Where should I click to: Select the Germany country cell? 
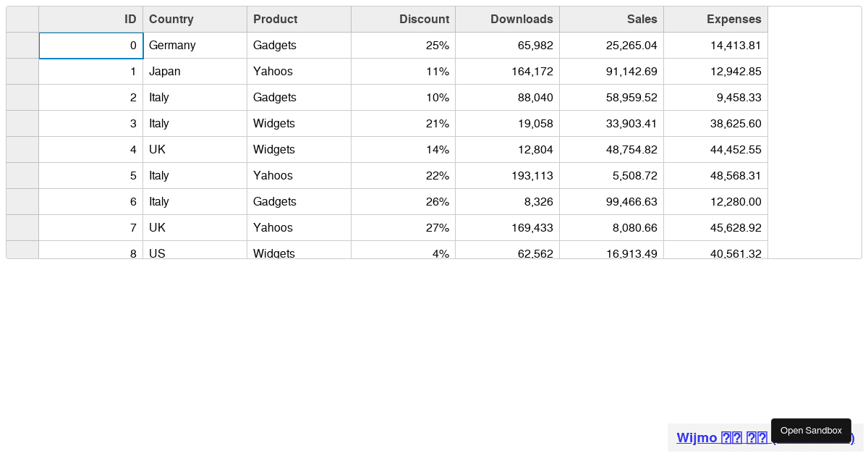click(195, 46)
